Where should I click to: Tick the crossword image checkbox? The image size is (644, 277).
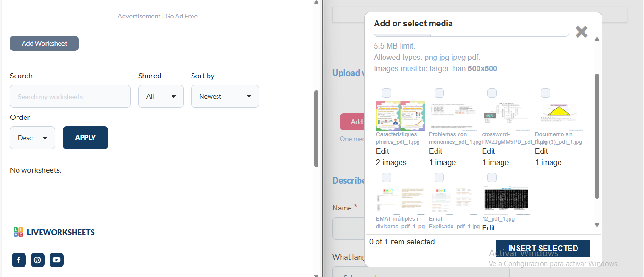pos(492,93)
